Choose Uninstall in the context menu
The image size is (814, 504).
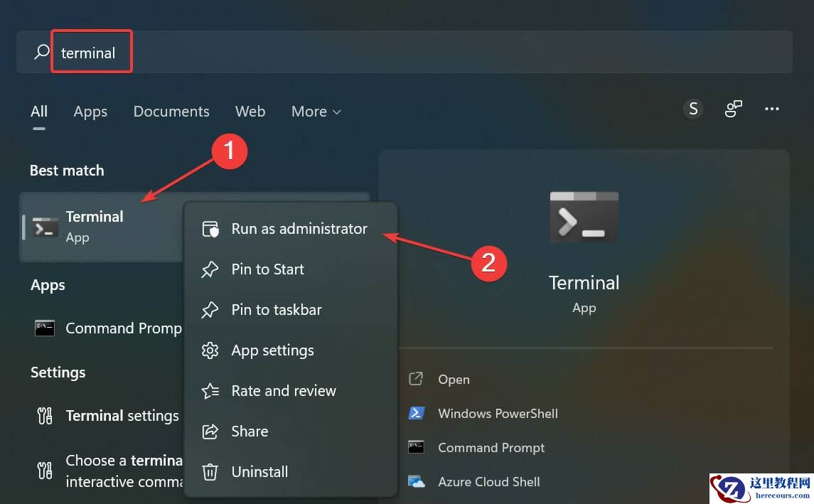point(291,472)
